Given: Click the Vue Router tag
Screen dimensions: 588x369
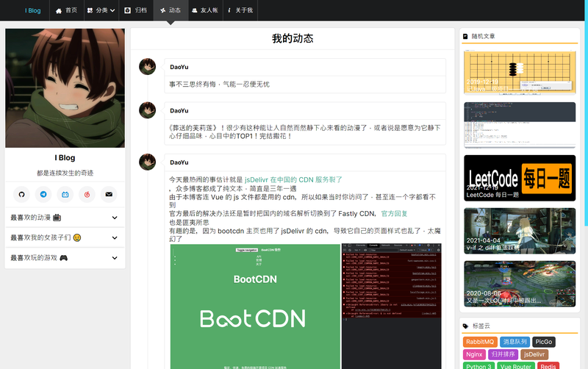Looking at the screenshot, I should coord(516,366).
